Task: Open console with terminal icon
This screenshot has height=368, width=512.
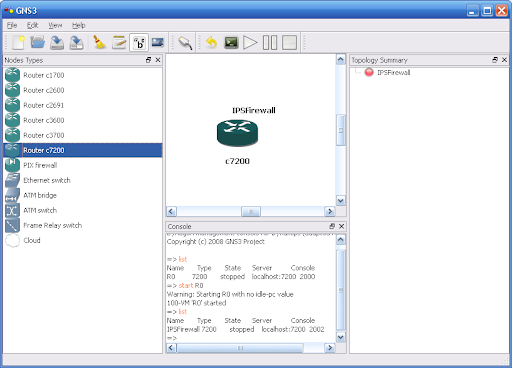Action: 231,43
